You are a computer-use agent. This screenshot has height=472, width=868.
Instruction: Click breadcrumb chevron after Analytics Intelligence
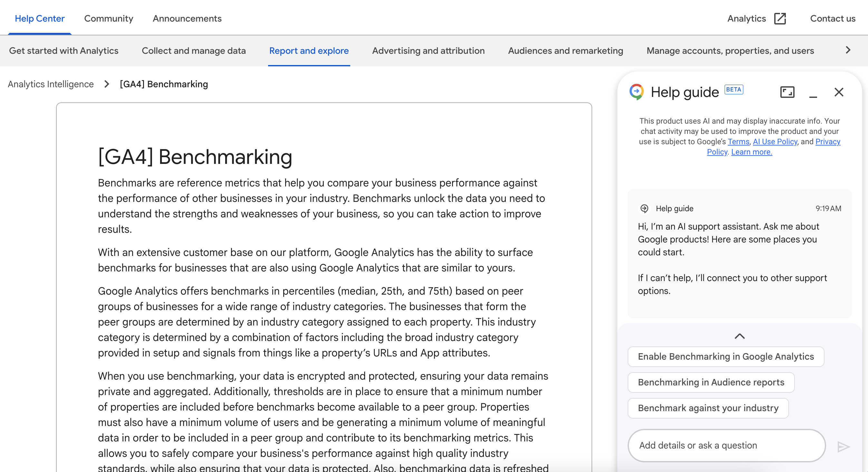[x=107, y=84]
